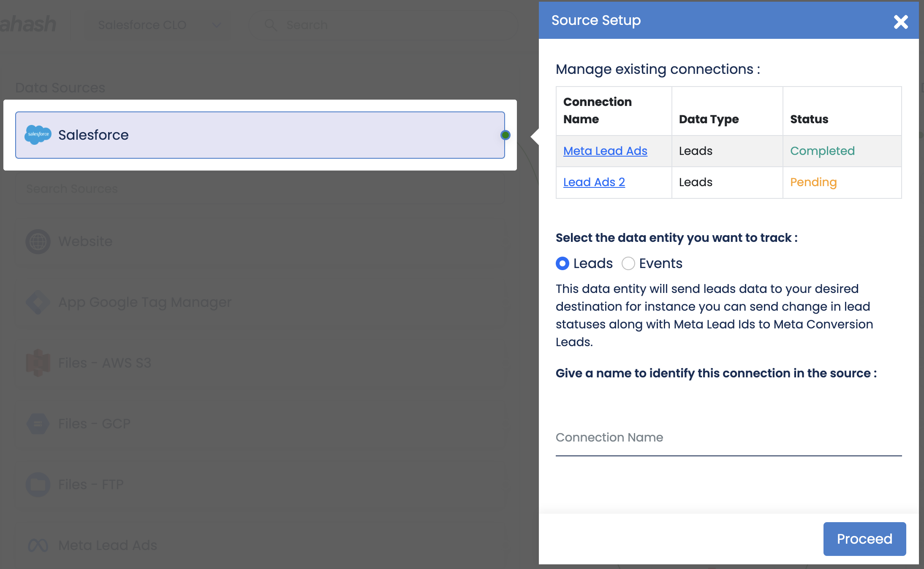
Task: Select Files - GCP source
Action: click(x=260, y=424)
